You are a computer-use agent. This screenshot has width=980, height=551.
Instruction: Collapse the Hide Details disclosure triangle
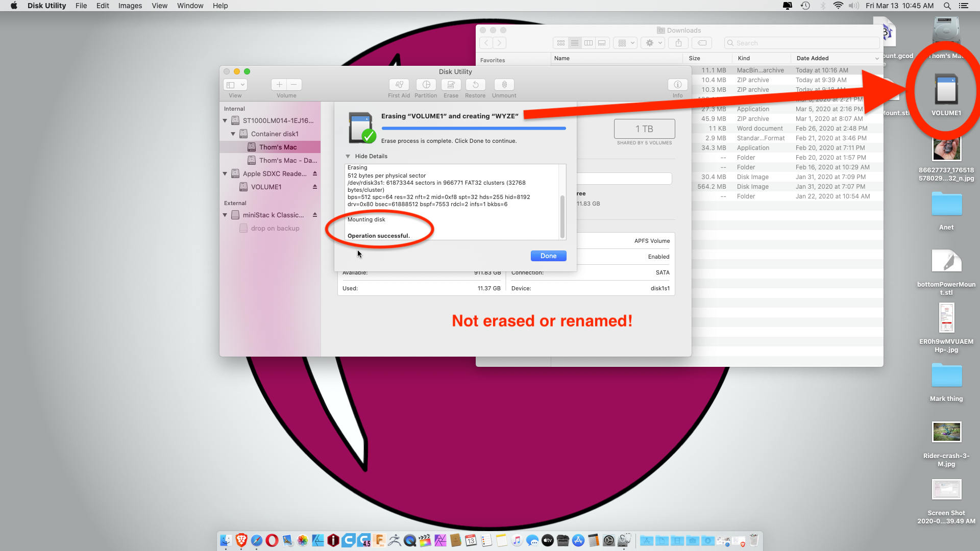pos(348,157)
